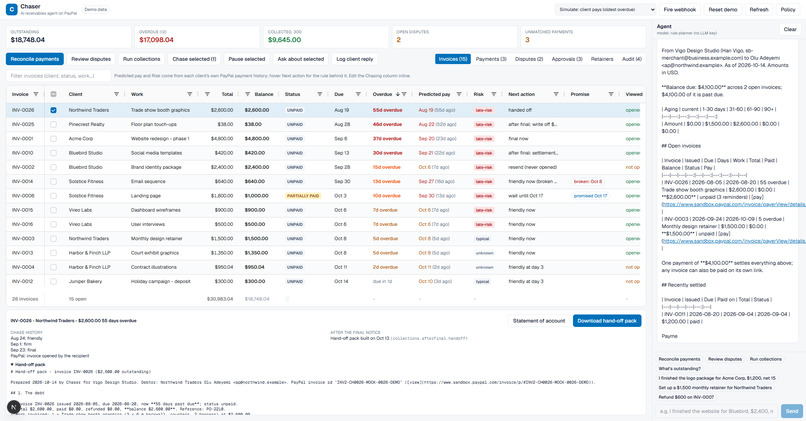Click the agent Reconcile payments suggestion chip
The width and height of the screenshot is (806, 421).
click(679, 359)
